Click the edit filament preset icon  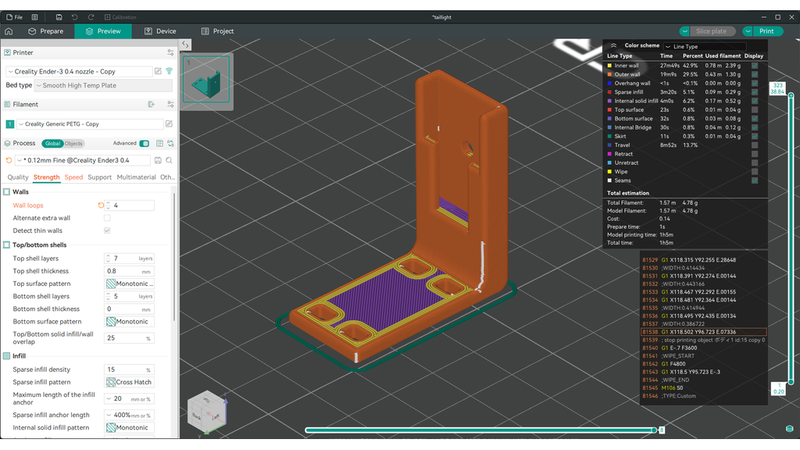(x=169, y=124)
